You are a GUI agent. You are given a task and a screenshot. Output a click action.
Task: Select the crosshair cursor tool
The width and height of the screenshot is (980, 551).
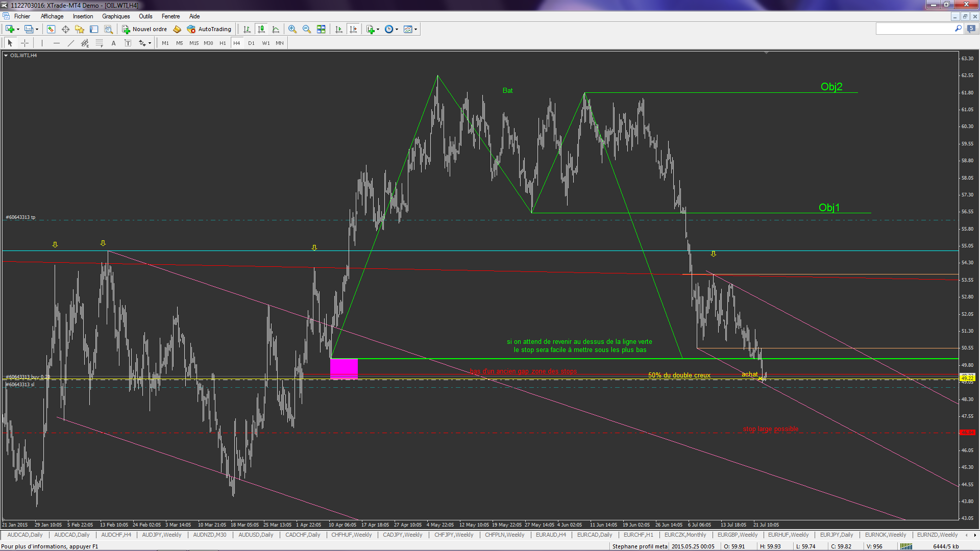tap(24, 43)
